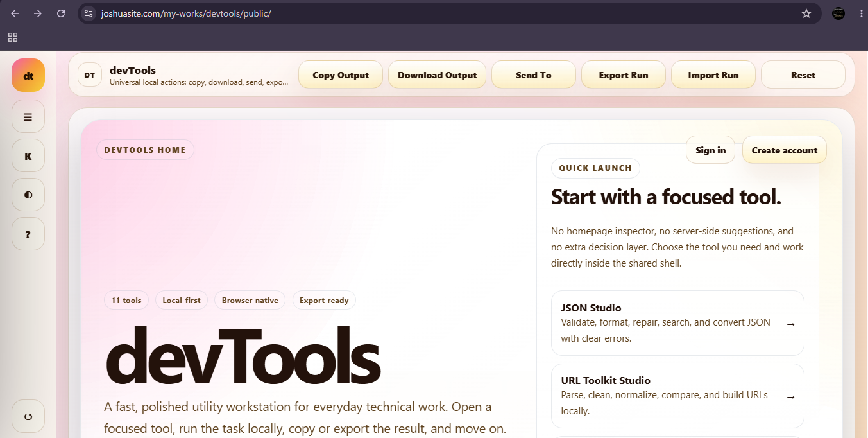Click the Copy Output button
The height and width of the screenshot is (438, 868).
(341, 75)
